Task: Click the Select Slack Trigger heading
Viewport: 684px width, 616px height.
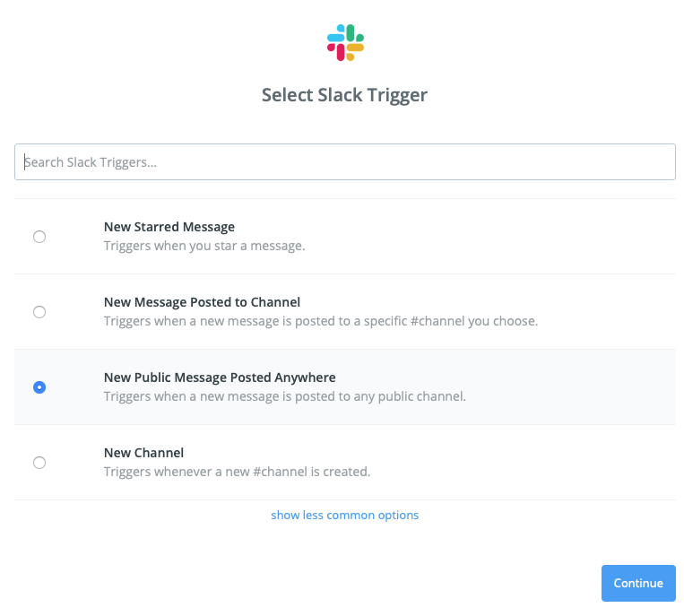Action: (x=344, y=95)
